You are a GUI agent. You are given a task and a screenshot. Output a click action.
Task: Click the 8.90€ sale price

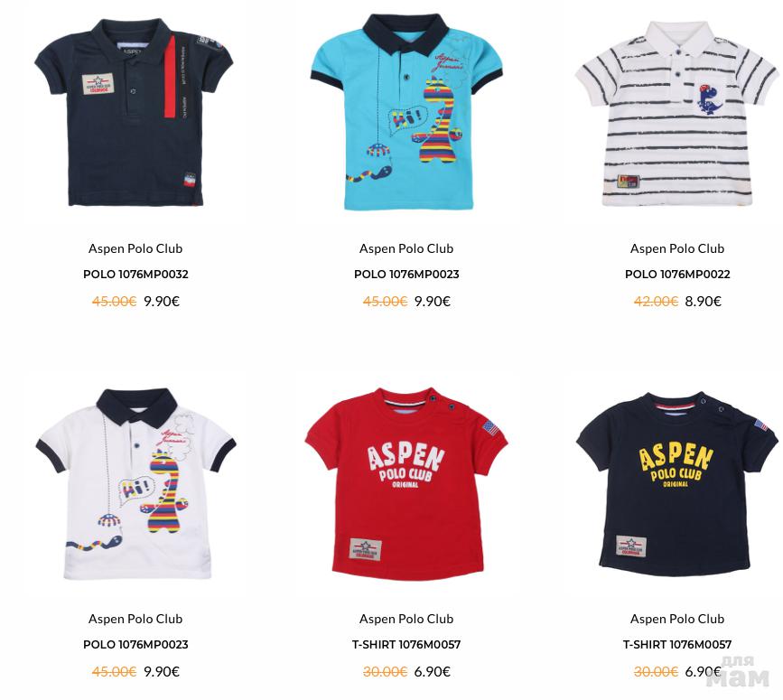click(x=704, y=302)
